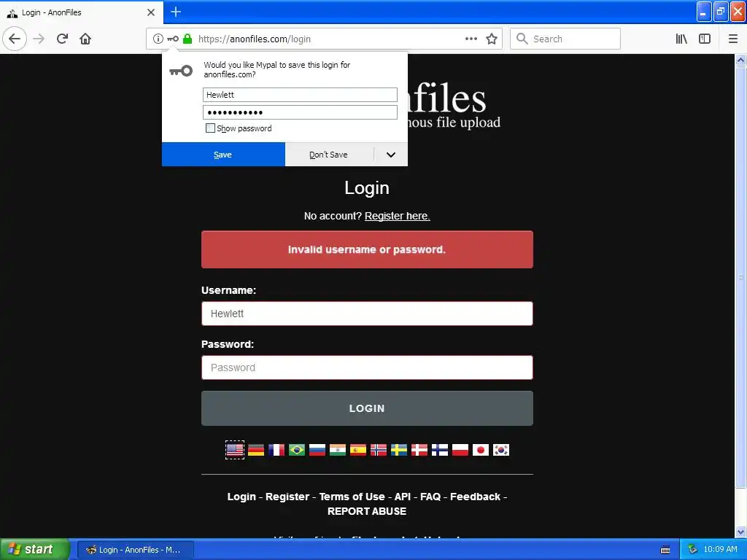The height and width of the screenshot is (560, 747).
Task: Select the Japanese flag language
Action: (x=481, y=449)
